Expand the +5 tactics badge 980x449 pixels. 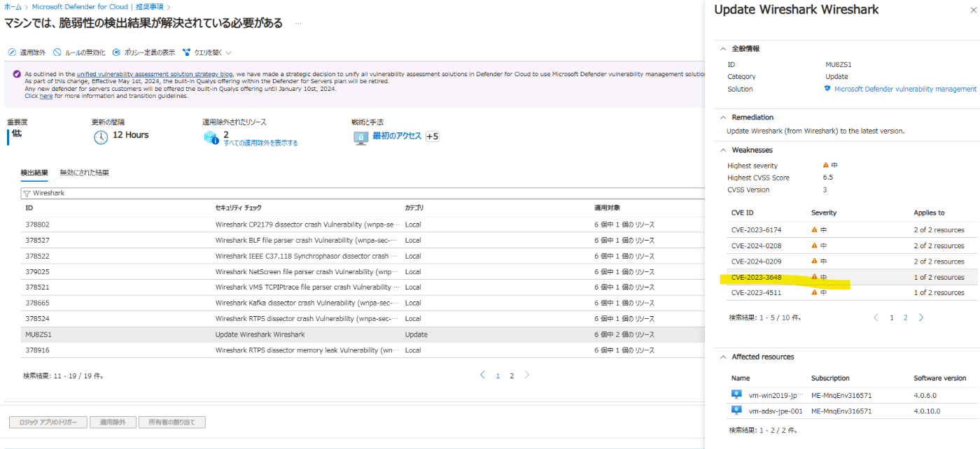click(x=432, y=136)
